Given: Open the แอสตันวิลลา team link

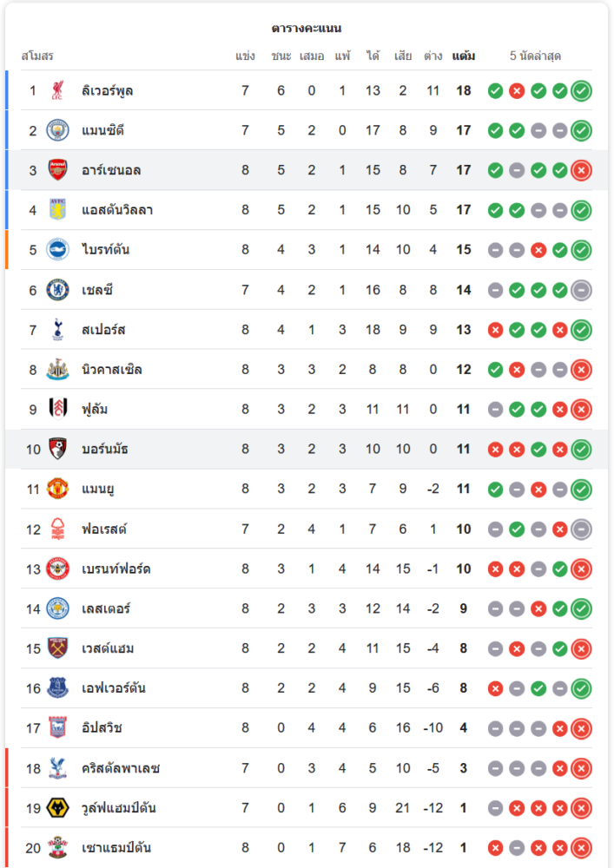Looking at the screenshot, I should (117, 210).
